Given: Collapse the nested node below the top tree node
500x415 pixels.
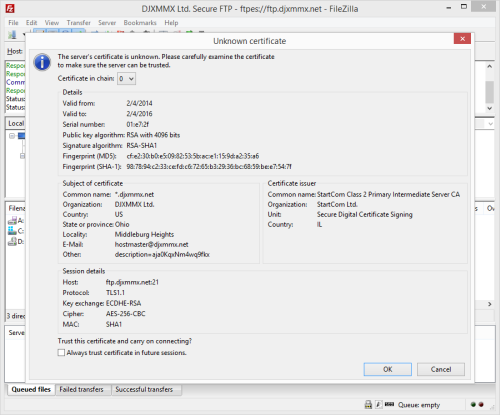Looking at the screenshot, I should tap(22, 156).
